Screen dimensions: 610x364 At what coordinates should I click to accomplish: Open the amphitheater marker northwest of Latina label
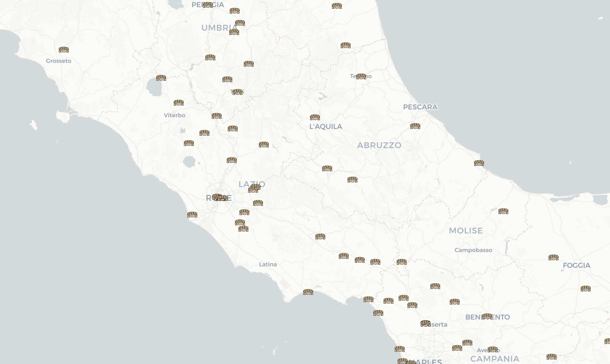pos(243,229)
